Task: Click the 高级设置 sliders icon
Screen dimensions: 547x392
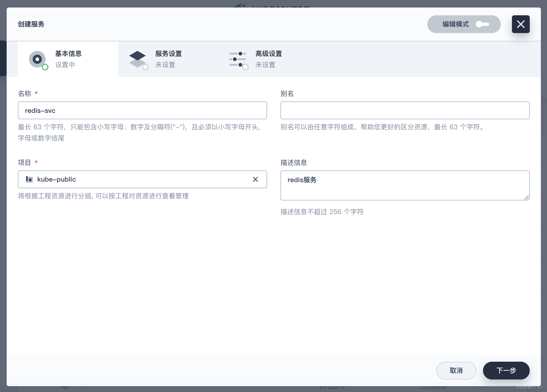Action: pos(238,59)
